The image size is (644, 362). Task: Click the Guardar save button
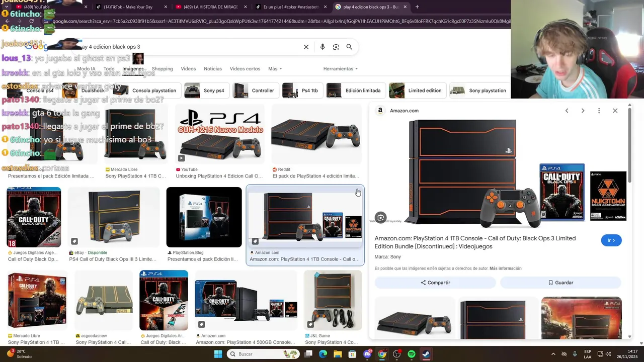point(560,283)
